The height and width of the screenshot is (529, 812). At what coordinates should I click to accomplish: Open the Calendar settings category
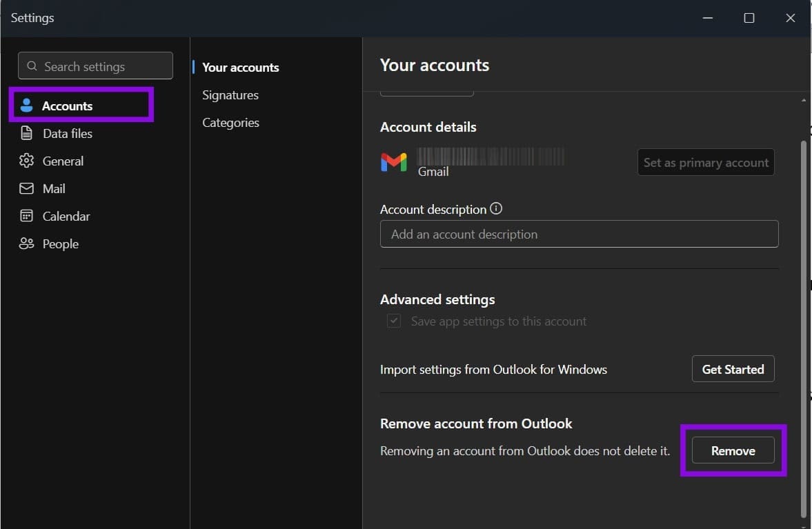66,217
